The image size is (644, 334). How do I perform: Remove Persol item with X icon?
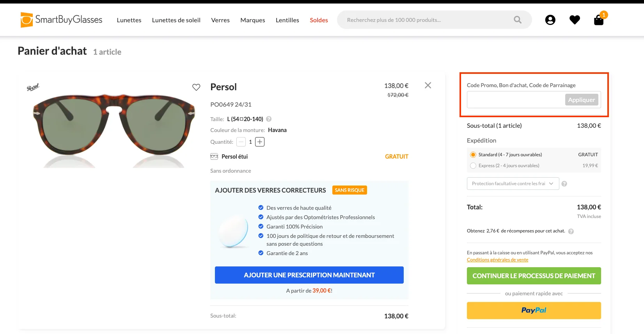coord(428,85)
